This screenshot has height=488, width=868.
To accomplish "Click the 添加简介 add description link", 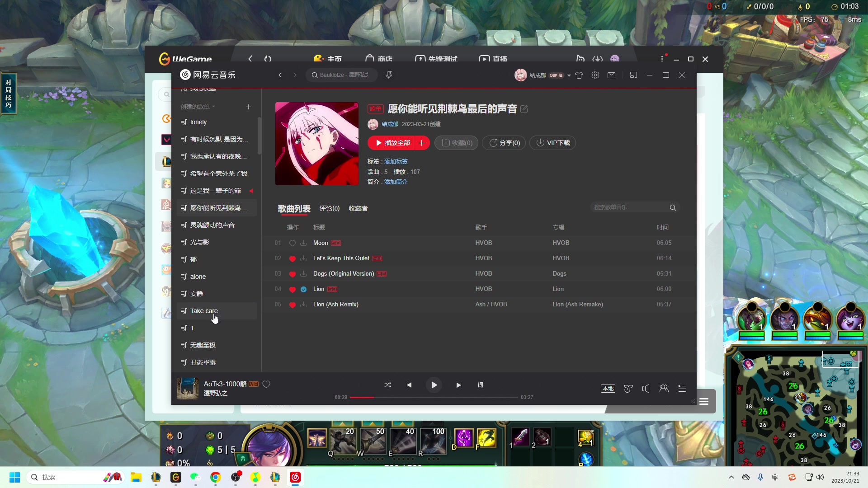I will 396,182.
